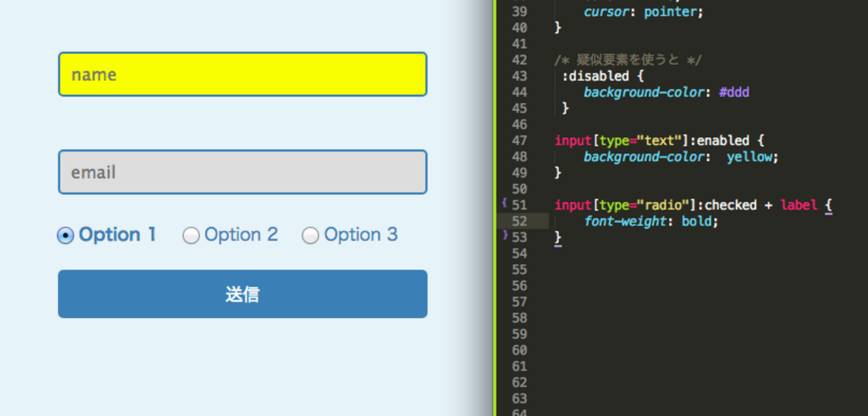Click the Option 3 label text
This screenshot has height=416, width=868.
click(361, 235)
